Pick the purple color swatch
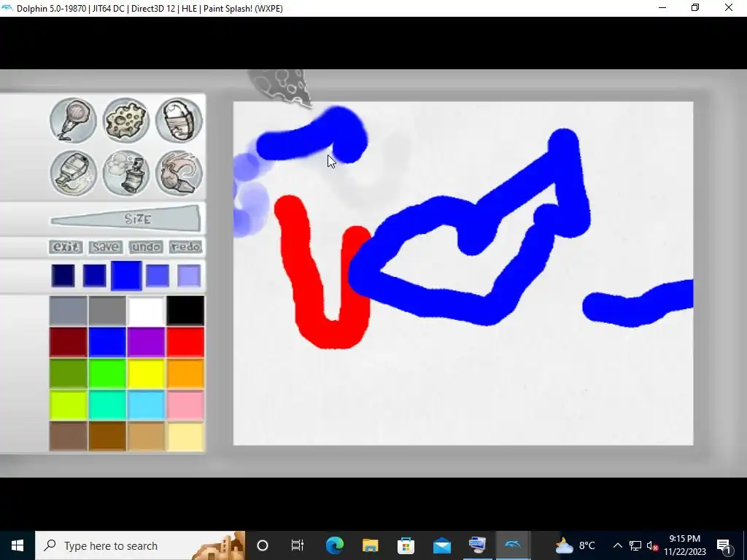Viewport: 747px width, 560px height. point(146,342)
